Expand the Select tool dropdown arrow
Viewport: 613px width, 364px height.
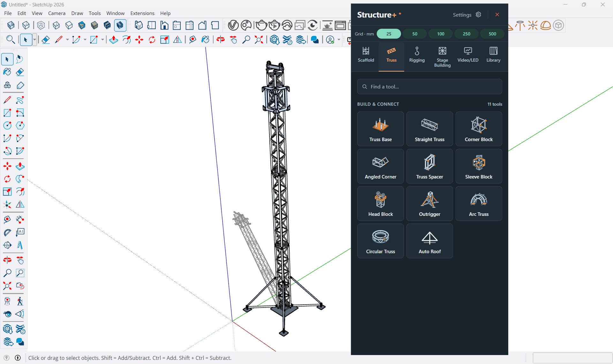[34, 40]
